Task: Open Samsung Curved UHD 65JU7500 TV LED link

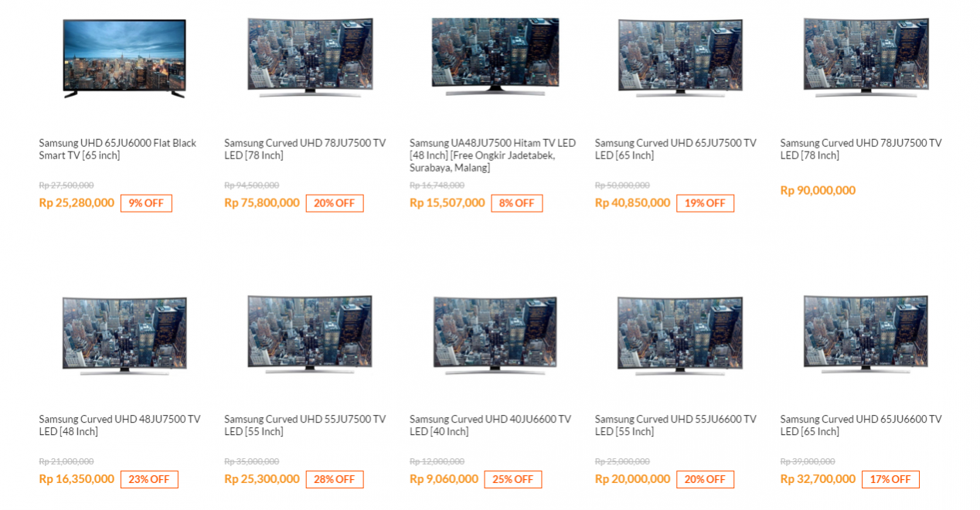Action: pyautogui.click(x=675, y=149)
